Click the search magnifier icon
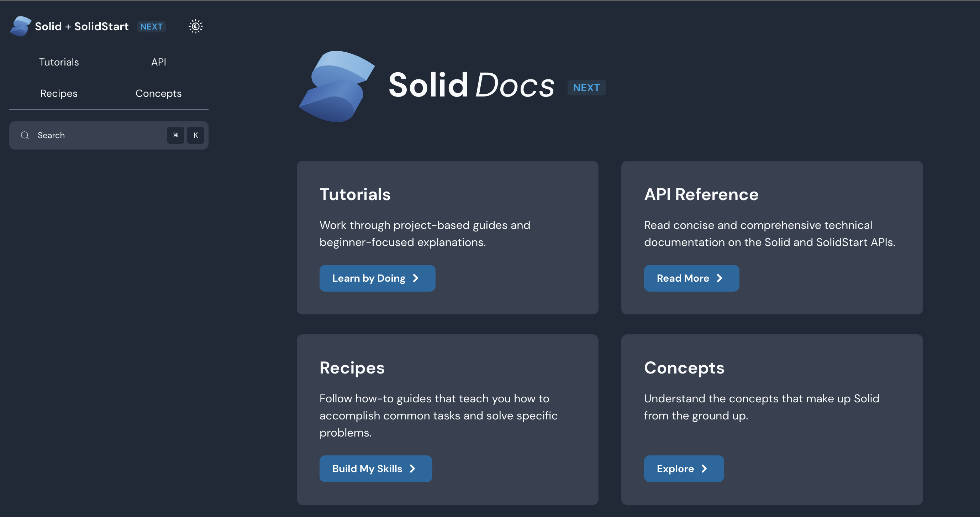 [x=25, y=135]
